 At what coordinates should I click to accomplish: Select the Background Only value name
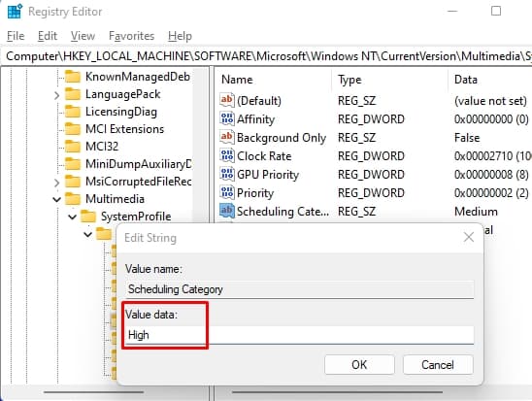point(282,138)
